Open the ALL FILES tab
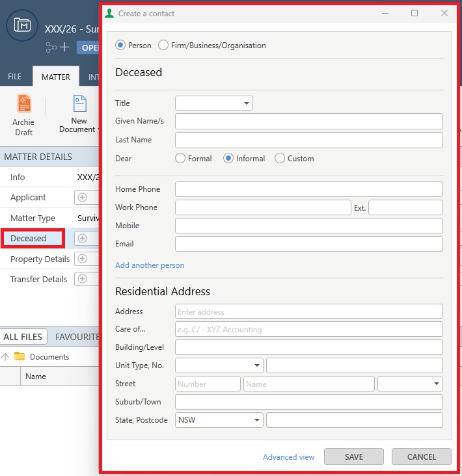Viewport: 462px width, 476px height. pyautogui.click(x=23, y=337)
